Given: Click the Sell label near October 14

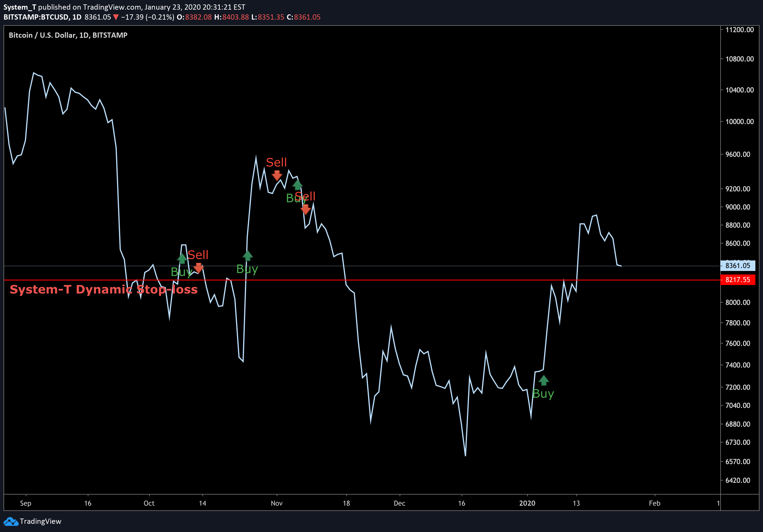Looking at the screenshot, I should pyautogui.click(x=198, y=255).
